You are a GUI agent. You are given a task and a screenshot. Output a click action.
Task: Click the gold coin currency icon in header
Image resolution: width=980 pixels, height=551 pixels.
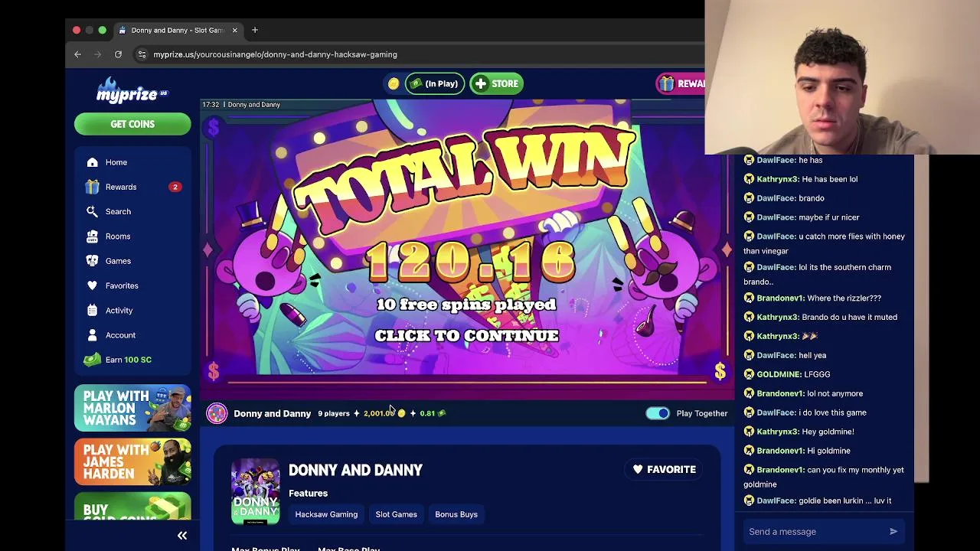[x=394, y=83]
